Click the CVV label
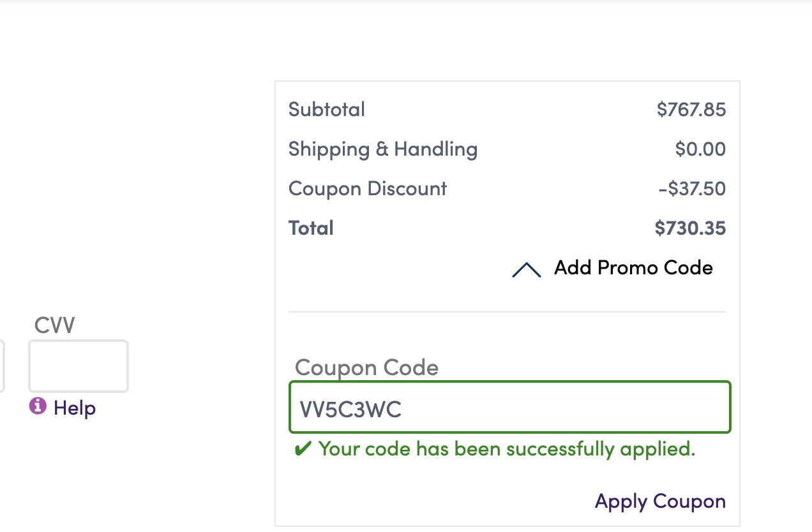The image size is (812, 532). click(x=55, y=325)
